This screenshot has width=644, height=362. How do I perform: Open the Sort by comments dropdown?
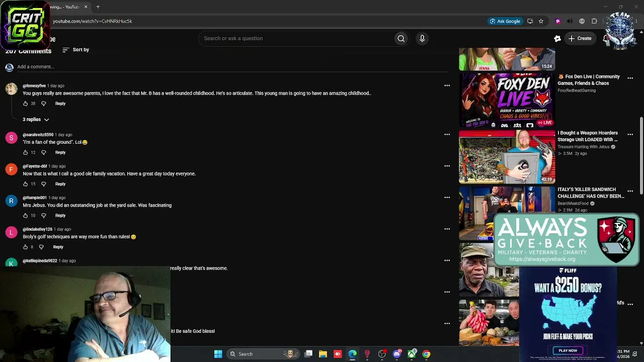(x=75, y=50)
